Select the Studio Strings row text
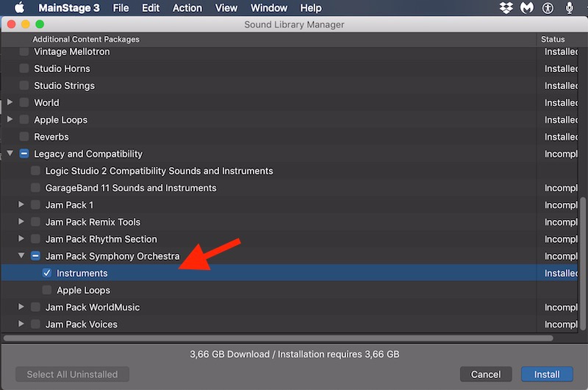Image resolution: width=588 pixels, height=390 pixels. point(65,85)
